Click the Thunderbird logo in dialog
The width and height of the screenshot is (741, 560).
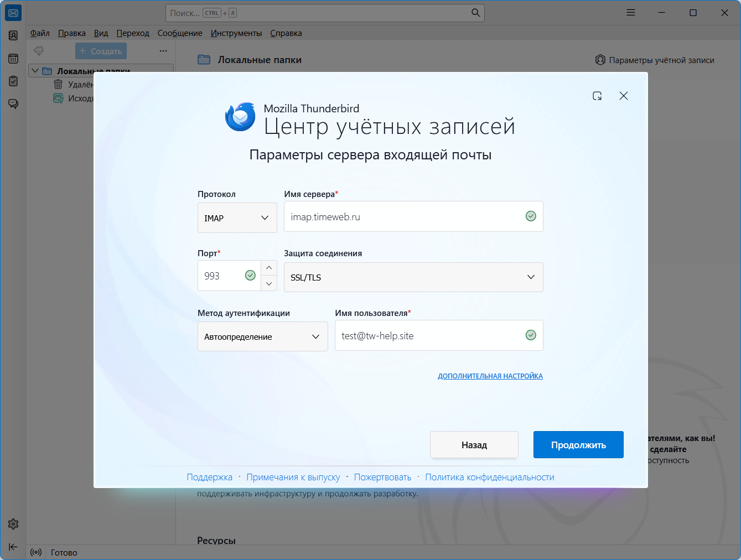tap(240, 117)
